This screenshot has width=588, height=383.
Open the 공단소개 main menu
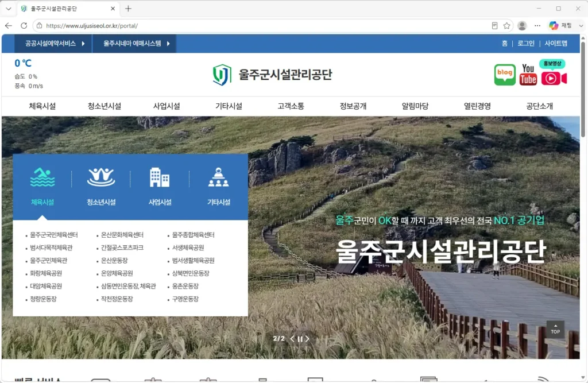[x=539, y=106]
